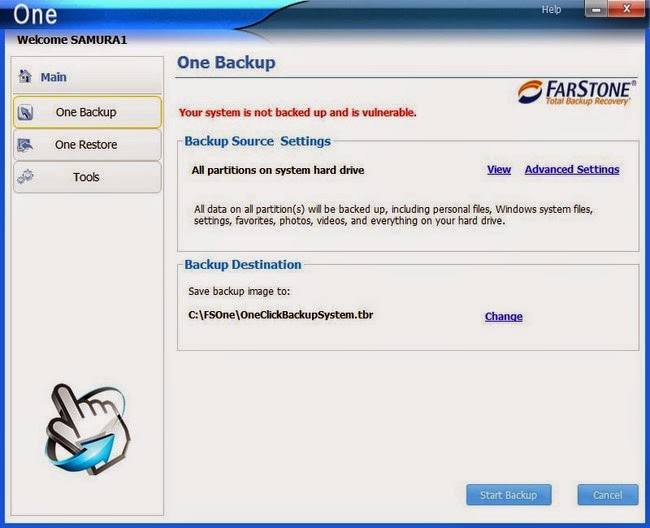
Task: View the backup source partitions
Action: click(499, 170)
